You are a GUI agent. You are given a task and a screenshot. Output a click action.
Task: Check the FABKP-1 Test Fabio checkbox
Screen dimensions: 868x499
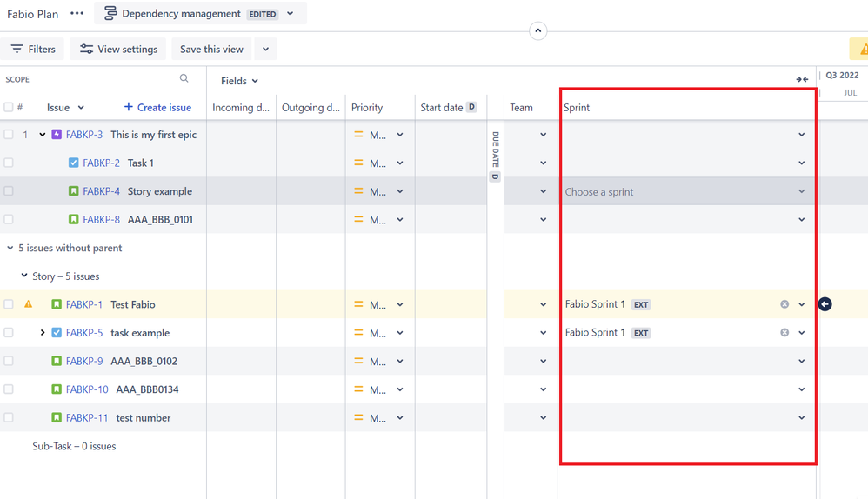[9, 304]
